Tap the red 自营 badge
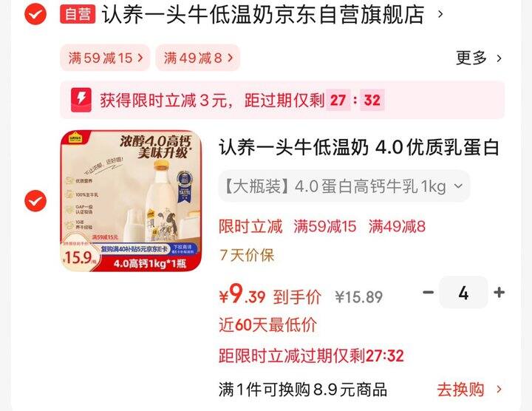 click(x=78, y=14)
